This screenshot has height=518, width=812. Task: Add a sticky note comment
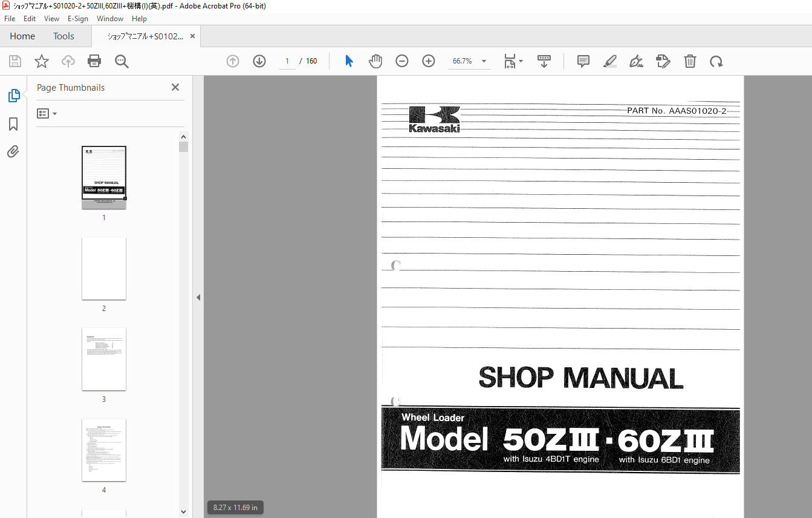pyautogui.click(x=583, y=61)
